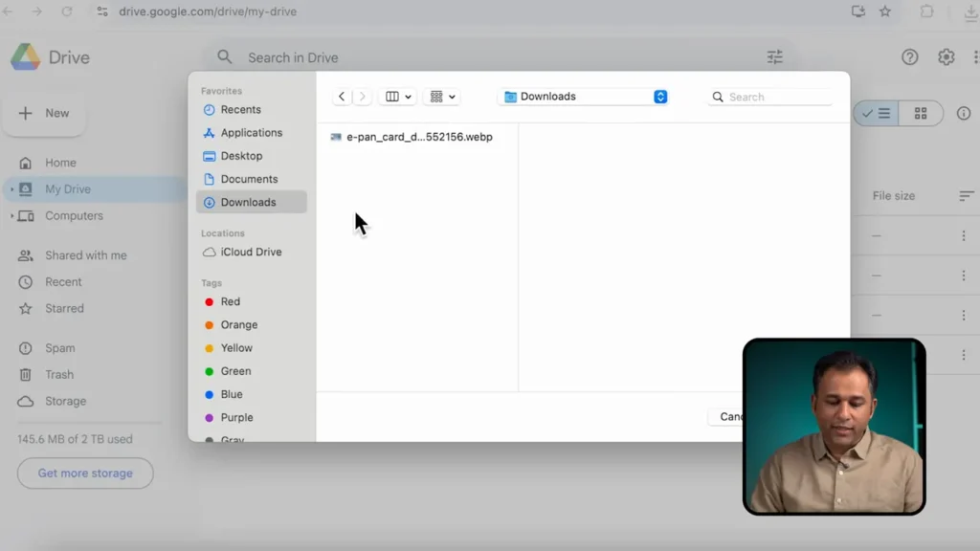Screen dimensions: 980x551
Task: Open column view options dropdown
Action: pos(398,97)
